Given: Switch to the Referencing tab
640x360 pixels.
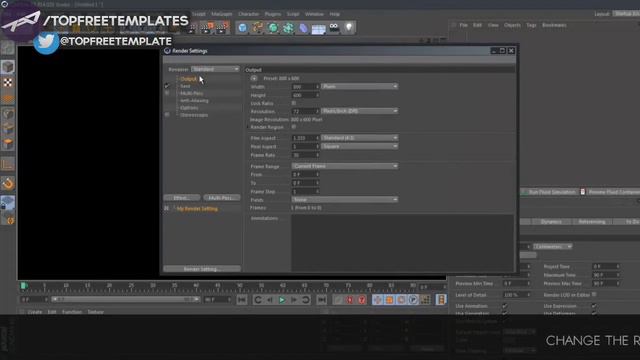Looking at the screenshot, I should point(592,222).
